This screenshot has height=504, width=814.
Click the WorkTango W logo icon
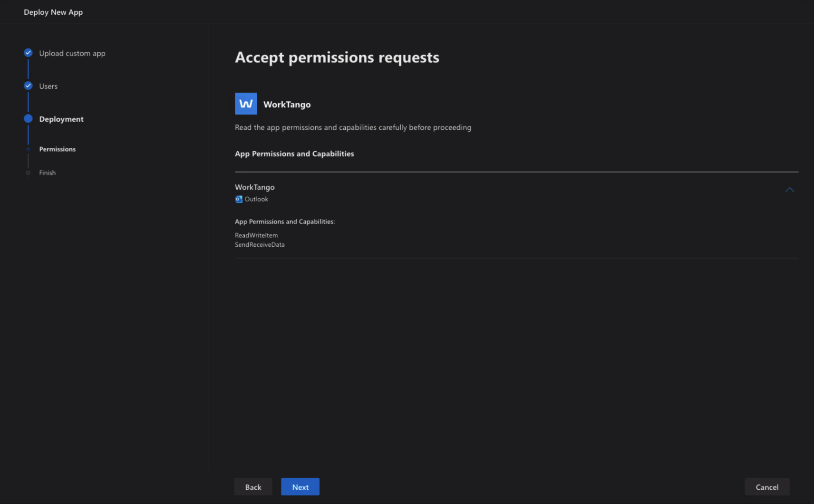coord(246,104)
